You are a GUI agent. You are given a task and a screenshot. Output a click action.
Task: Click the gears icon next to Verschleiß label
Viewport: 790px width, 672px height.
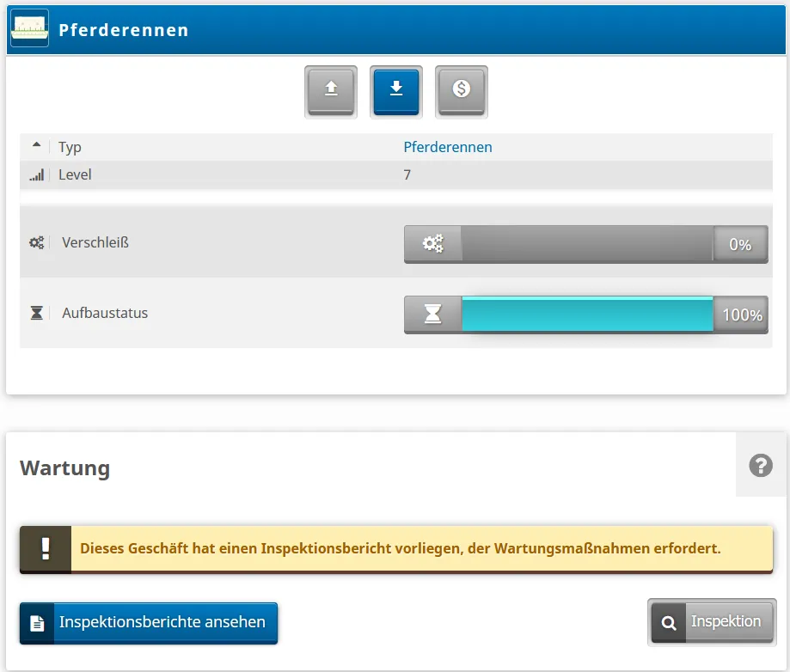coord(36,242)
